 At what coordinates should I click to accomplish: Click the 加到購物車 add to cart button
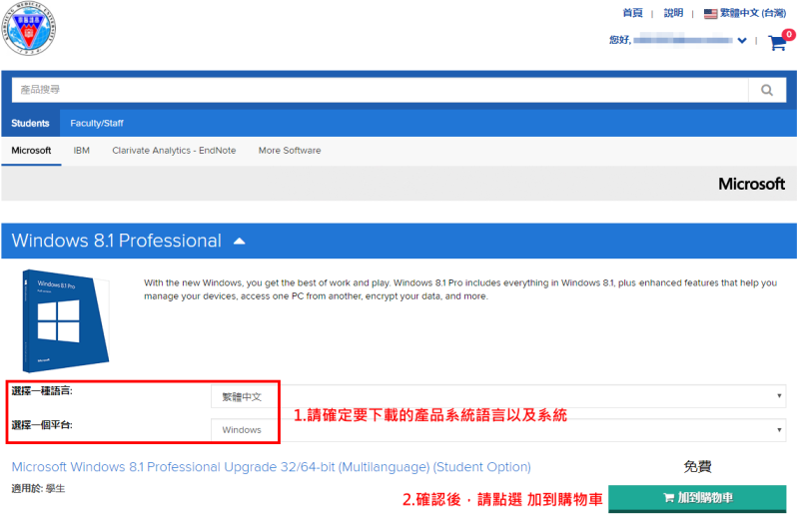click(697, 498)
